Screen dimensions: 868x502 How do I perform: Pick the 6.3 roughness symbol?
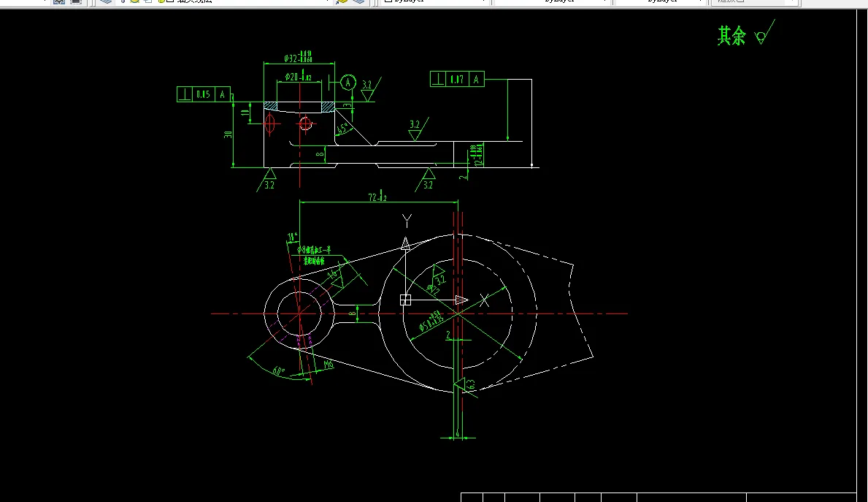(466, 384)
